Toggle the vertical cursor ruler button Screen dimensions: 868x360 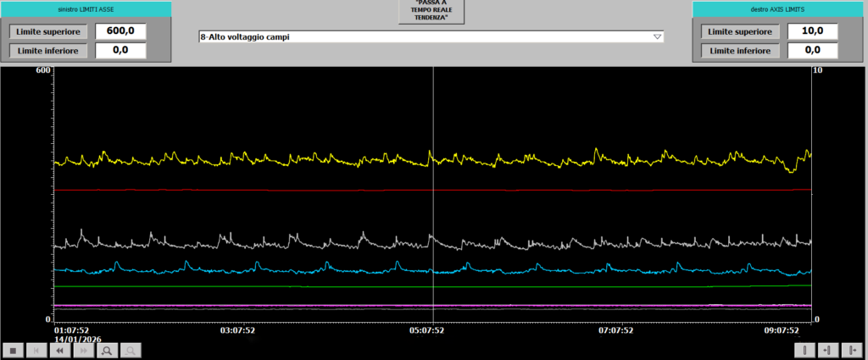coord(804,350)
